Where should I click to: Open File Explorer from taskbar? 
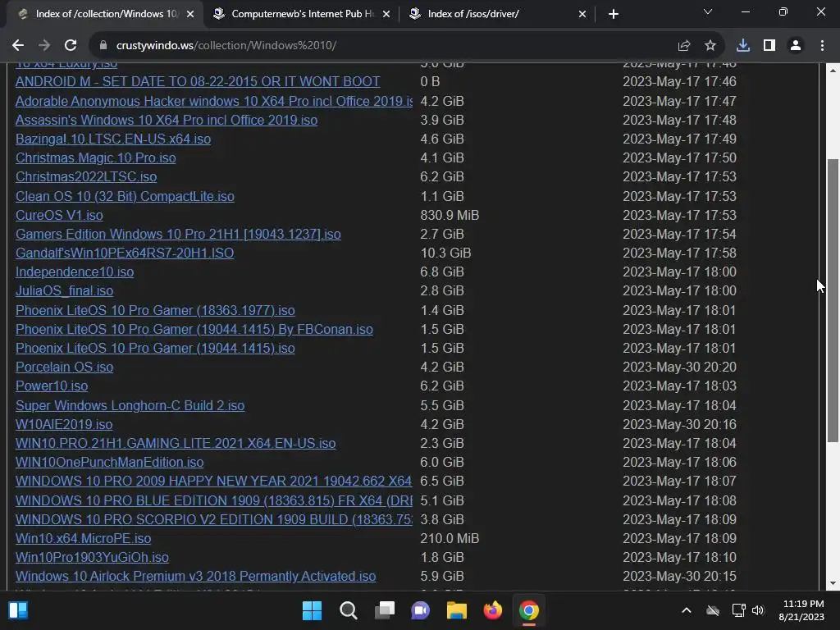[456, 610]
